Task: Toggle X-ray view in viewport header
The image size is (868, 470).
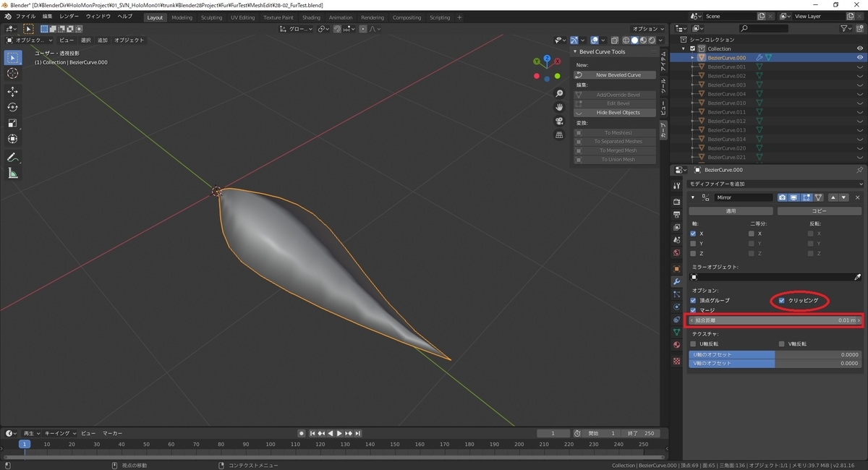Action: (615, 40)
